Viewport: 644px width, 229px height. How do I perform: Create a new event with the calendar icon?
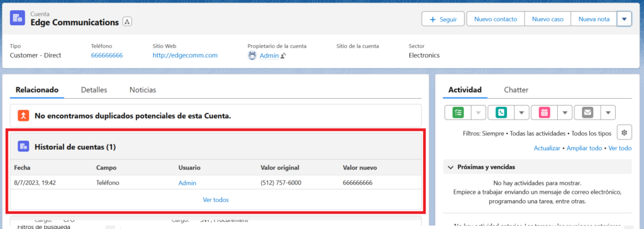tap(544, 112)
